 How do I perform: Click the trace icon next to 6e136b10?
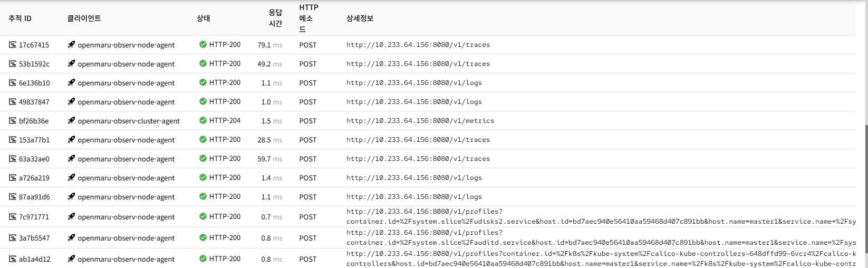click(13, 83)
